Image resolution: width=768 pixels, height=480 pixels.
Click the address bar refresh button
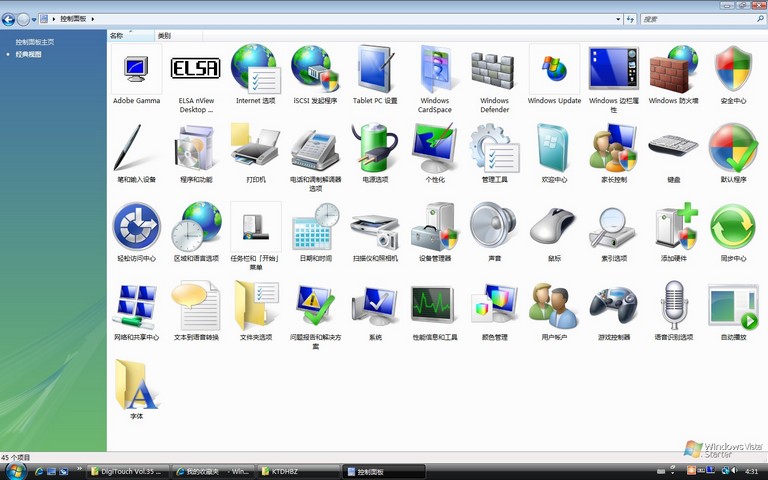(x=630, y=19)
